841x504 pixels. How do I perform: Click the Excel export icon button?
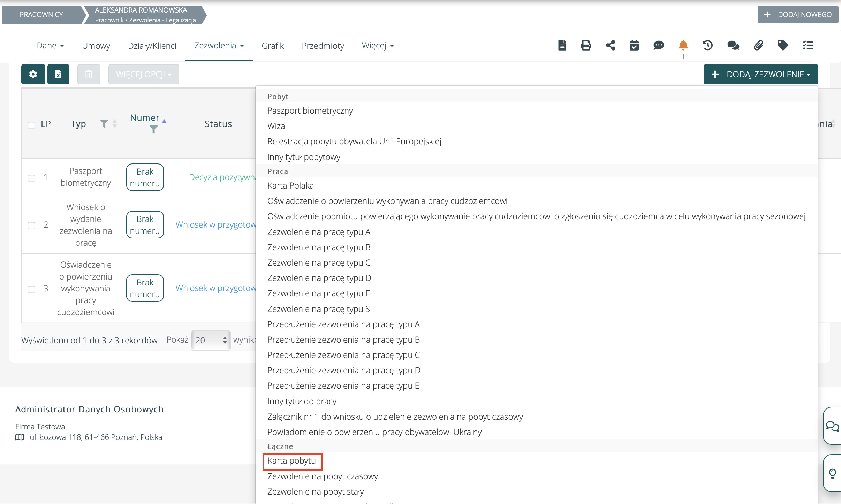[x=58, y=74]
